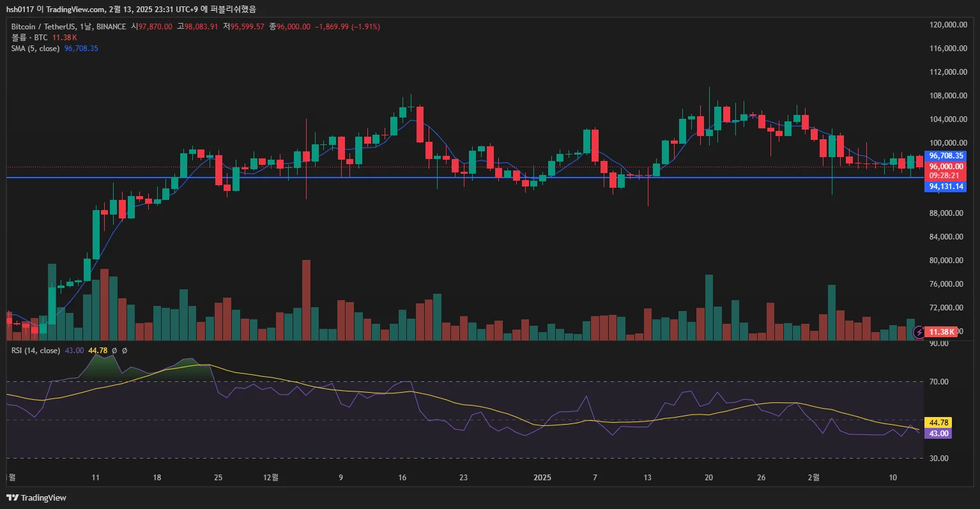Click the yellow 44.78 RSI axis tag

(938, 423)
